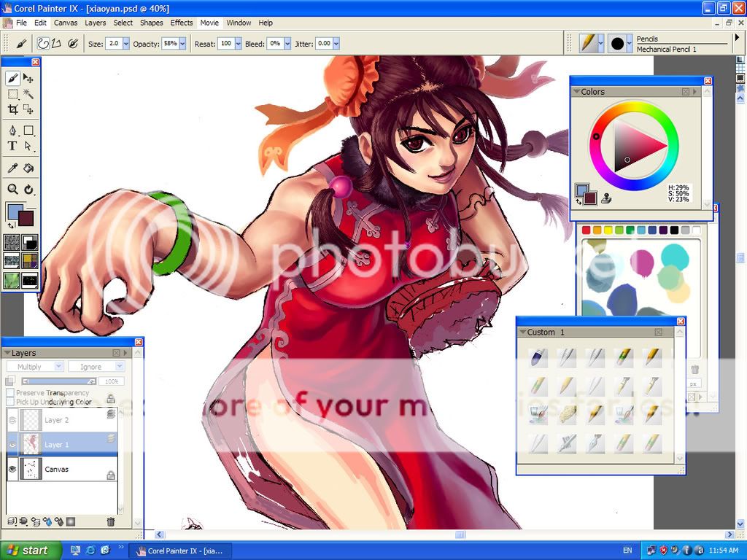Delete layer with Layers panel trash icon
747x560 pixels.
click(x=111, y=521)
